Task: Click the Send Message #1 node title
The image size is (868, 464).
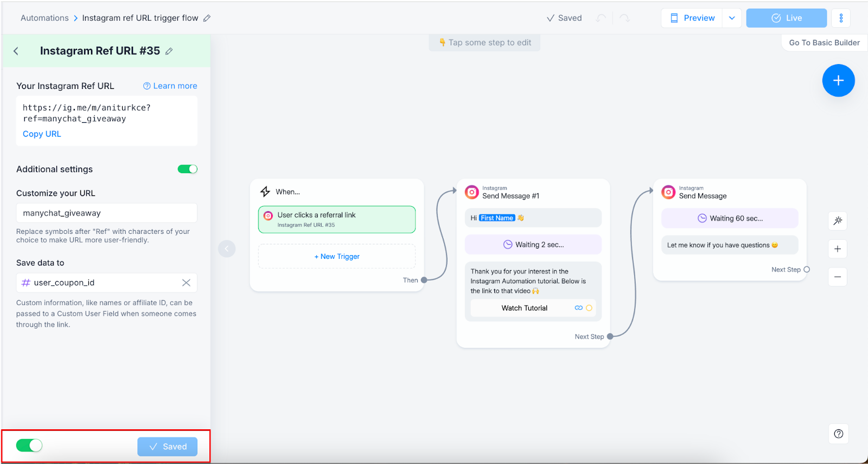Action: point(510,196)
